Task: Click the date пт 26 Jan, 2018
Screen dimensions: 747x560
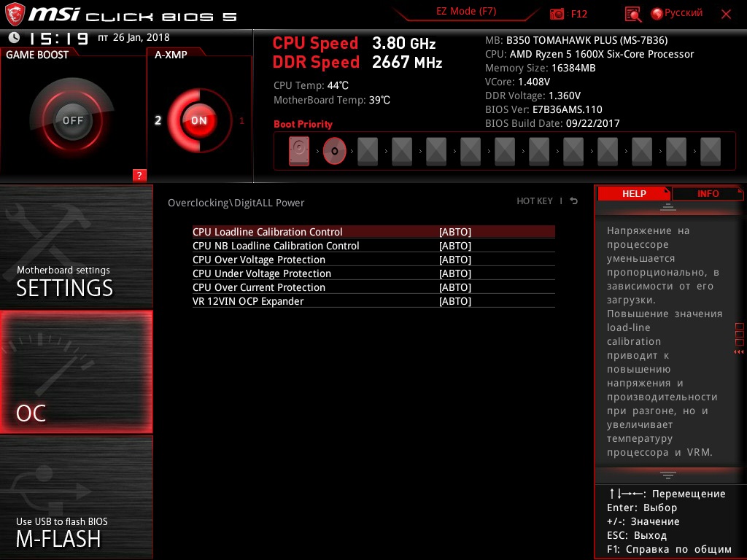Action: (133, 37)
